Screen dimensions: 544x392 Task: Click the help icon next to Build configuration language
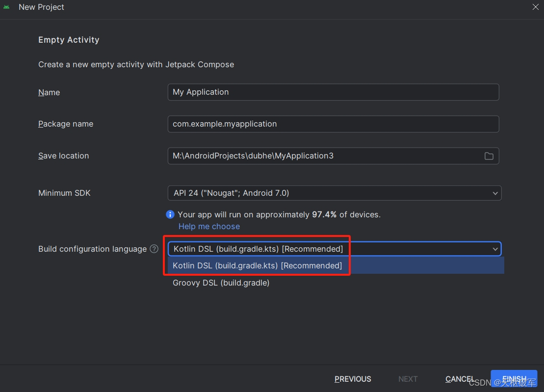[x=154, y=249]
